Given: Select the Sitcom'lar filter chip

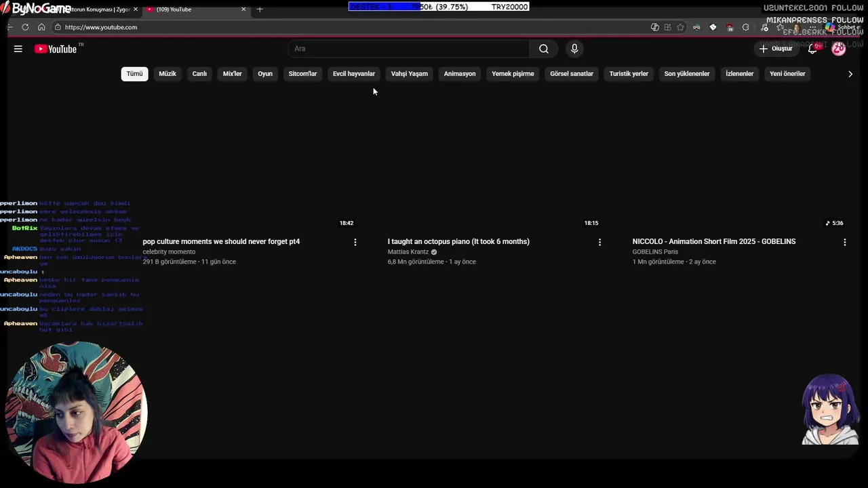Looking at the screenshot, I should [302, 74].
